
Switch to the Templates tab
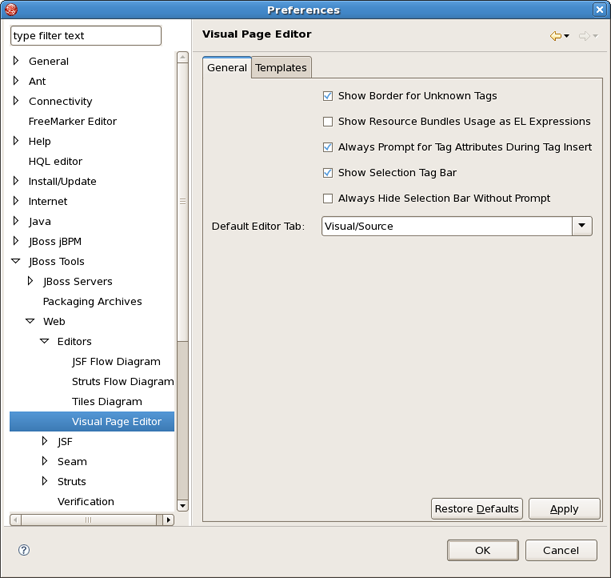tap(281, 68)
